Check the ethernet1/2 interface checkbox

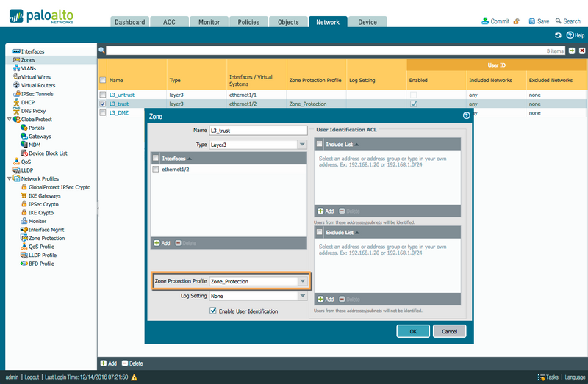click(156, 170)
